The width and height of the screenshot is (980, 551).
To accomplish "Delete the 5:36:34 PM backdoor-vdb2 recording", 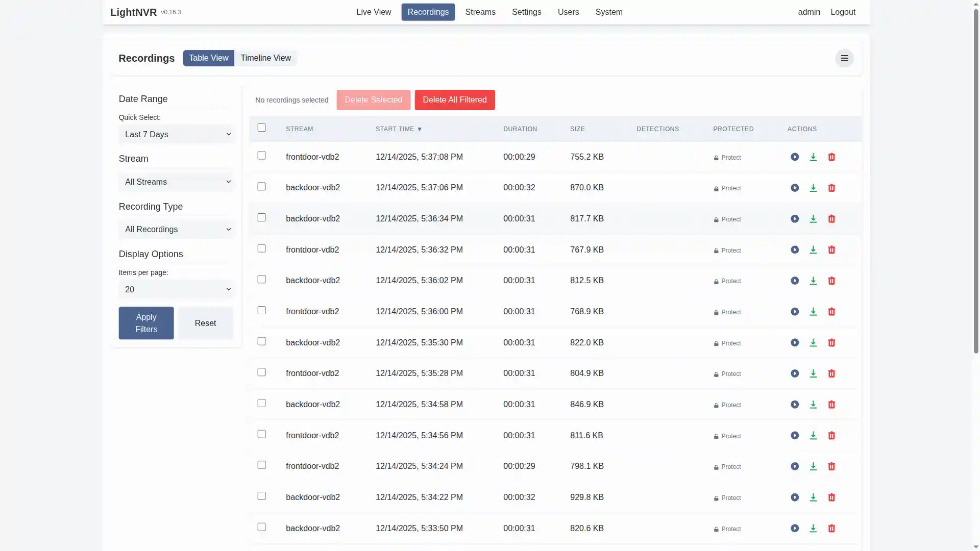I will pyautogui.click(x=831, y=219).
